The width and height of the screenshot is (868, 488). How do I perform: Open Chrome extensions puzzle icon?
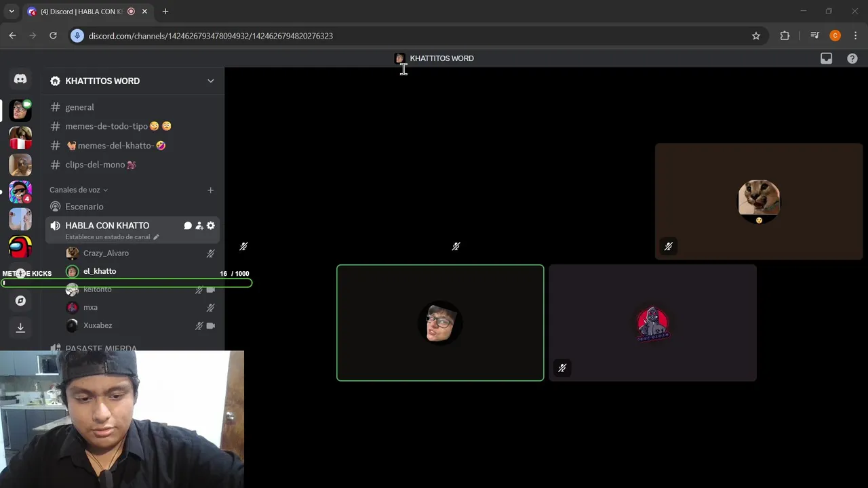[785, 36]
